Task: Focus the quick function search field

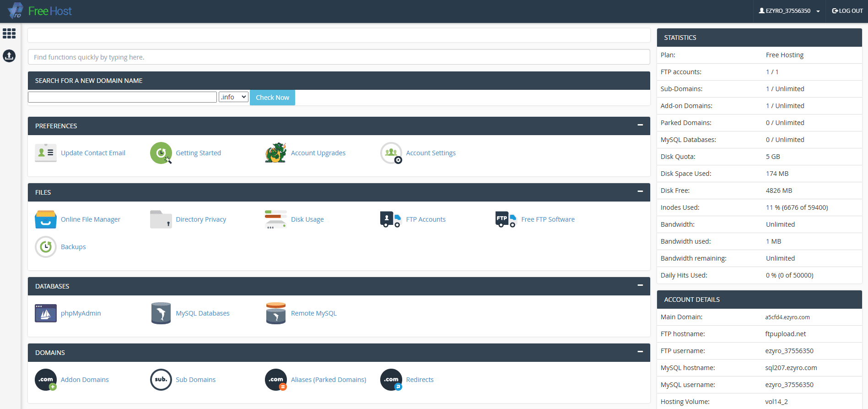Action: point(339,57)
